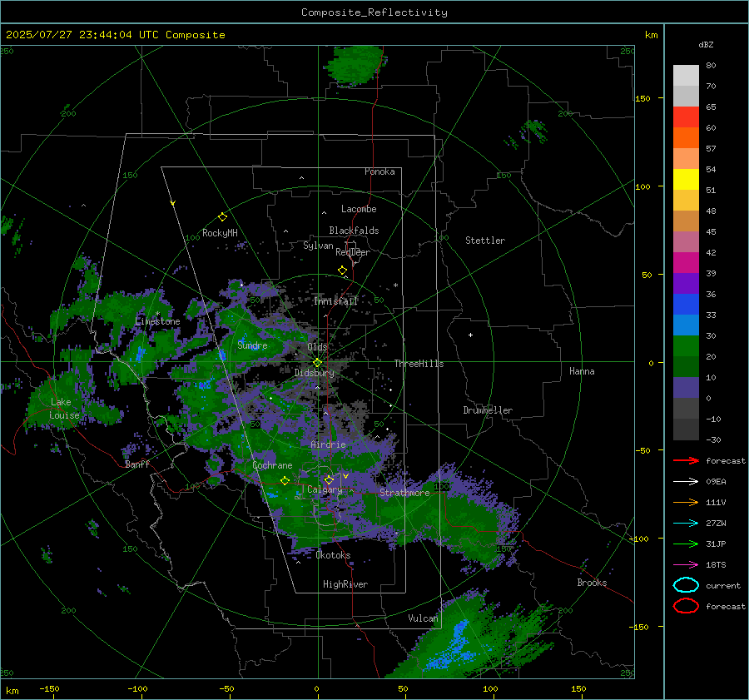This screenshot has height=700, width=749.
Task: Click the Airdrie label
Action: (x=328, y=444)
